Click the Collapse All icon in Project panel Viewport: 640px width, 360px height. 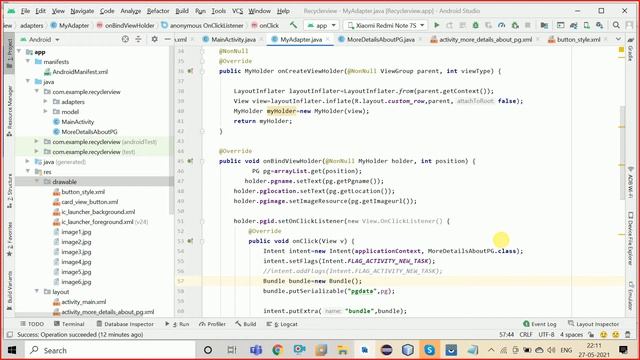(x=138, y=39)
